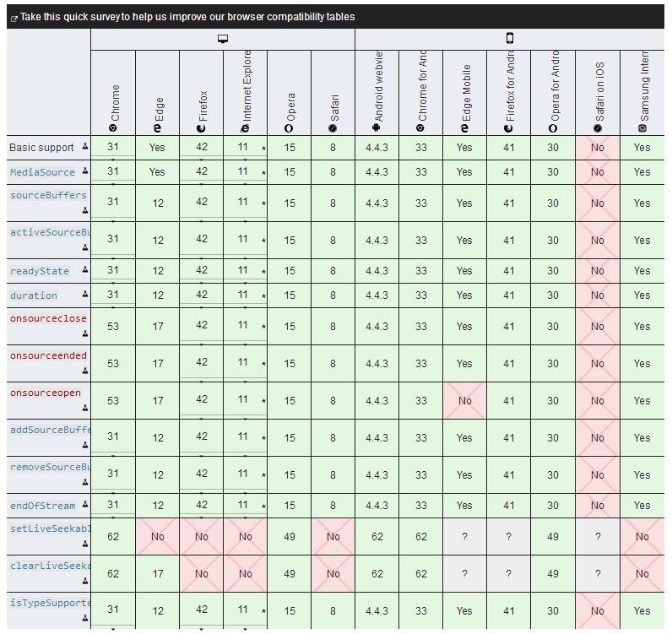Click the desktop monitor icon in the header
This screenshot has height=634, width=672.
click(x=222, y=39)
